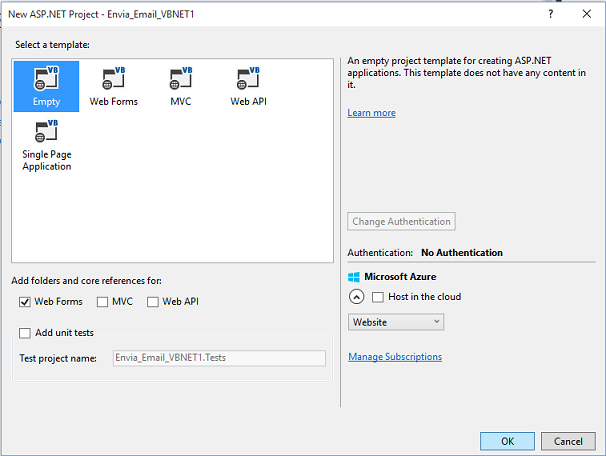Screen dimensions: 606x456
Task: Click the Microsoft Azure heading text
Action: coord(400,277)
